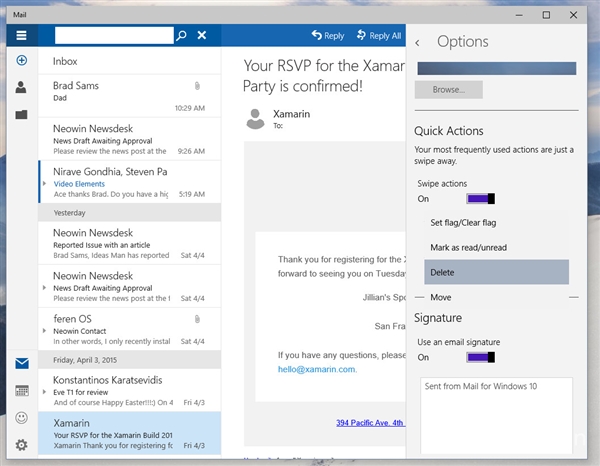The image size is (600, 466).
Task: Expand the Neowin Newsdesk reported issue thread
Action: 43,255
